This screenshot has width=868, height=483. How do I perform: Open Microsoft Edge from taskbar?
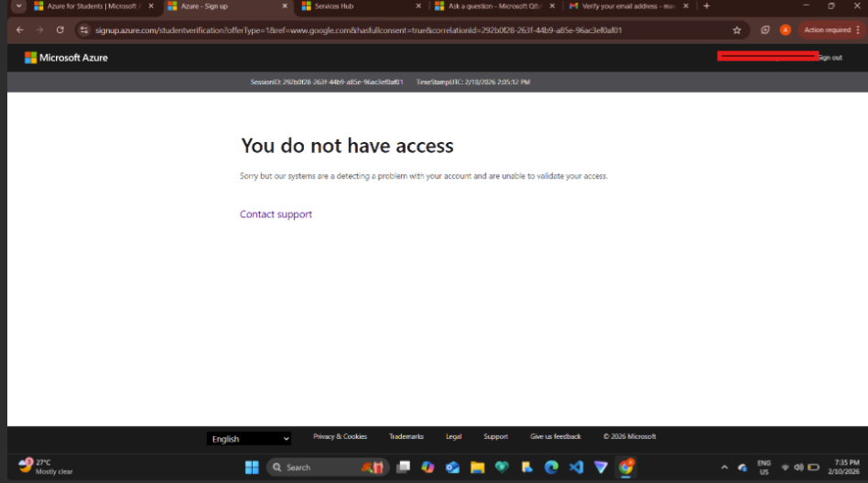click(551, 467)
